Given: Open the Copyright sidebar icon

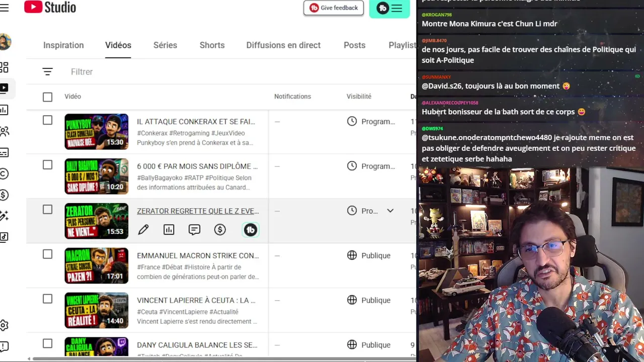Looking at the screenshot, I should pyautogui.click(x=4, y=174).
